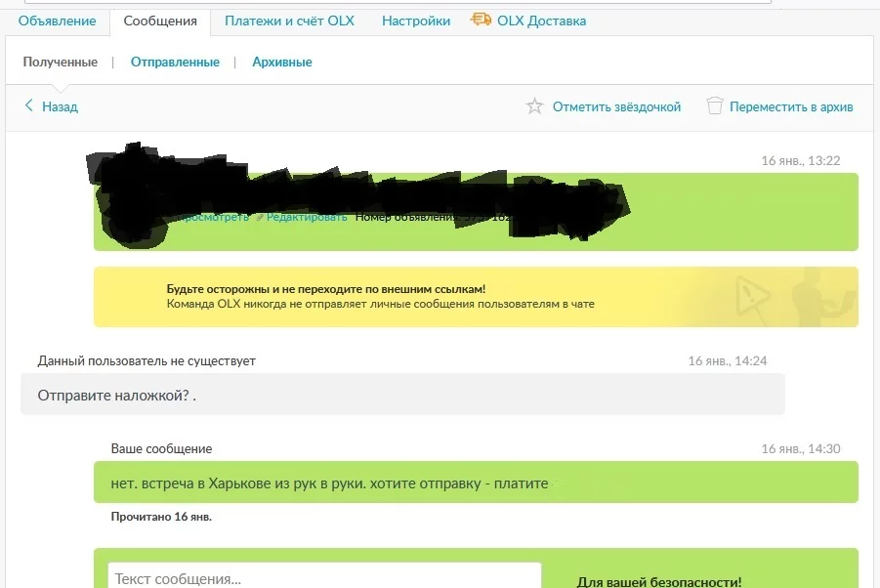Viewport: 880px width, 588px height.
Task: Open the OLX Доставка tab
Action: tap(541, 21)
